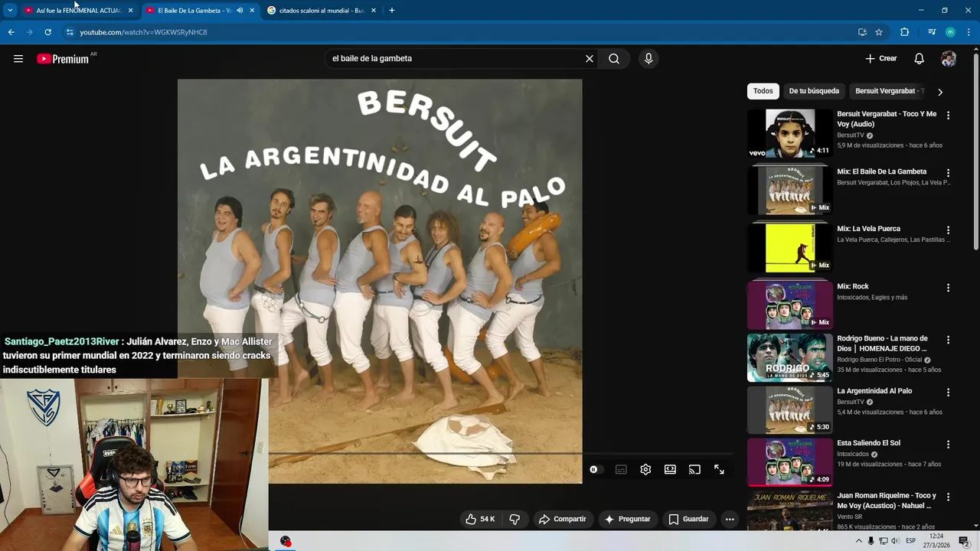Screen dimensions: 980x551
Task: Clear the search box text
Action: (590, 59)
